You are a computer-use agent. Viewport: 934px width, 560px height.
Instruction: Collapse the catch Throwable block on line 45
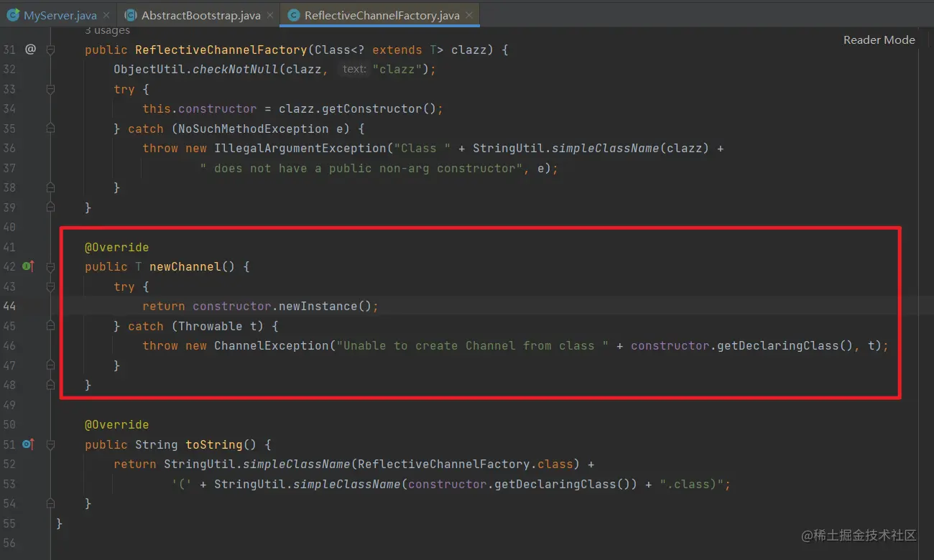[x=50, y=326]
